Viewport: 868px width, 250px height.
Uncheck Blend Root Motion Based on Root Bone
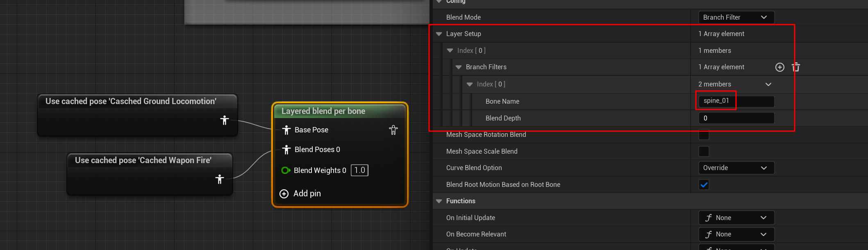coord(704,185)
